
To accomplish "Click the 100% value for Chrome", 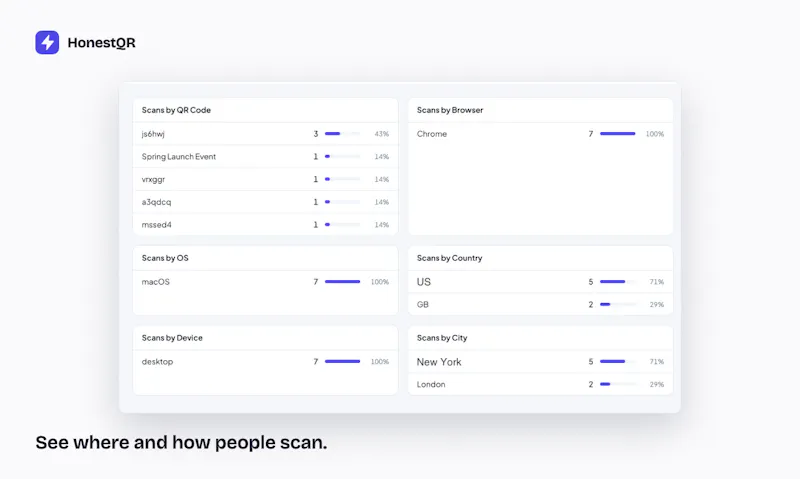I will coord(655,134).
